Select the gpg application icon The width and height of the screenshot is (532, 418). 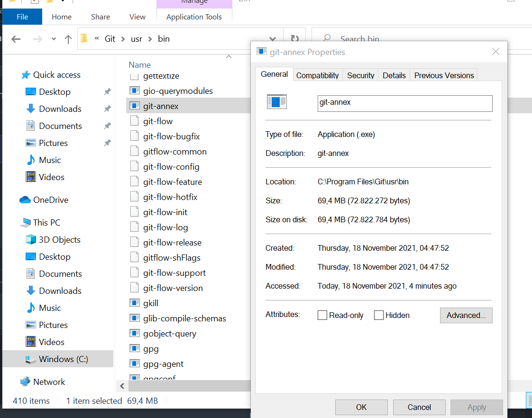click(x=135, y=348)
